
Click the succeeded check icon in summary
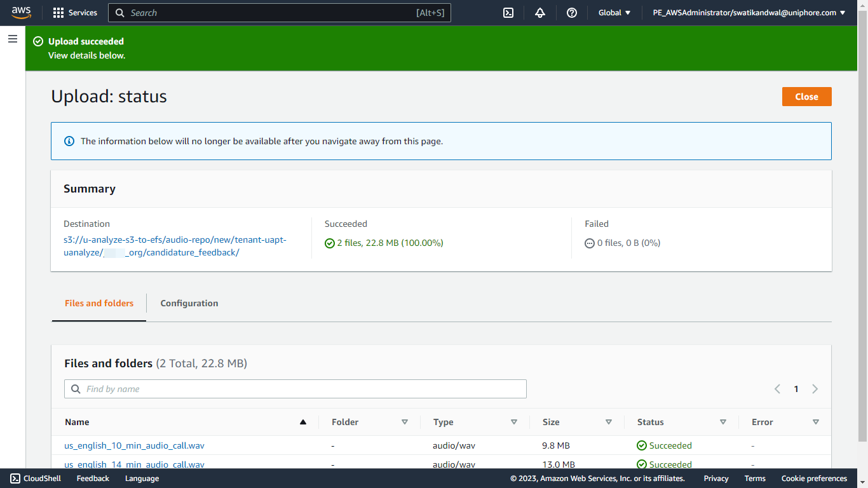point(329,243)
